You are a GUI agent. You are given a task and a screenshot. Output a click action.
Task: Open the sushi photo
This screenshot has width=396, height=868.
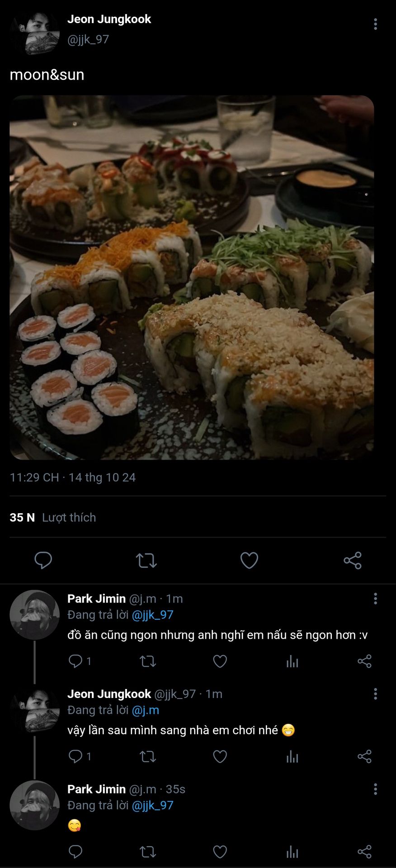(x=192, y=277)
